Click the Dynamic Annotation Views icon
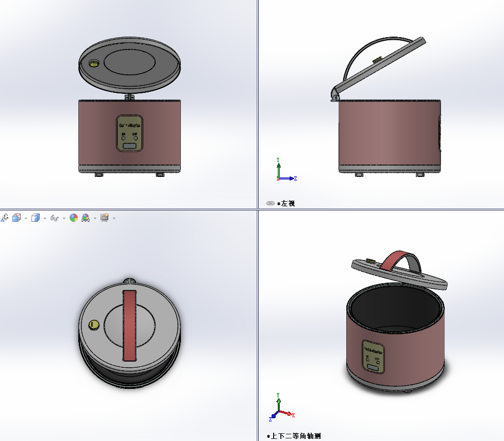This screenshot has width=504, height=441. coord(5,218)
